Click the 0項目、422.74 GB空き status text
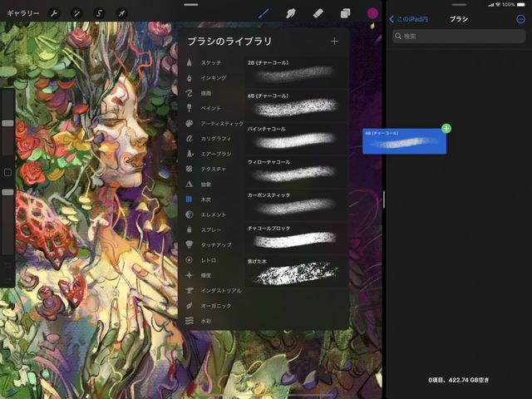532x399 pixels. (459, 380)
